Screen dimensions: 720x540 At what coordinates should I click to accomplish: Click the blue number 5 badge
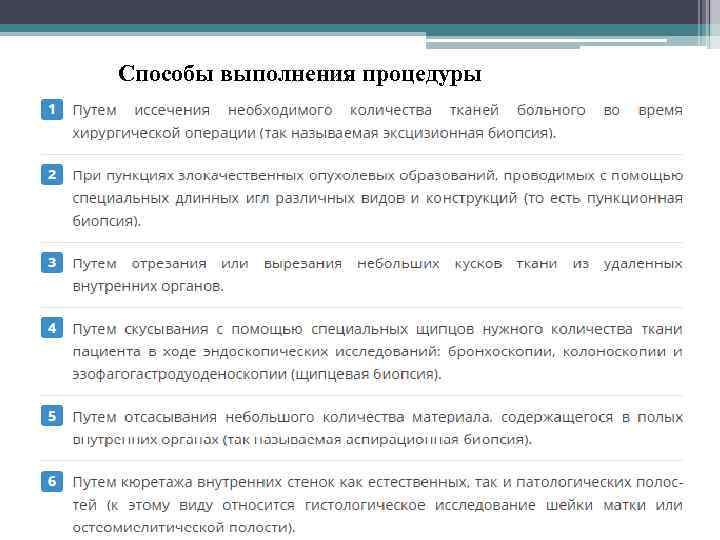point(52,416)
